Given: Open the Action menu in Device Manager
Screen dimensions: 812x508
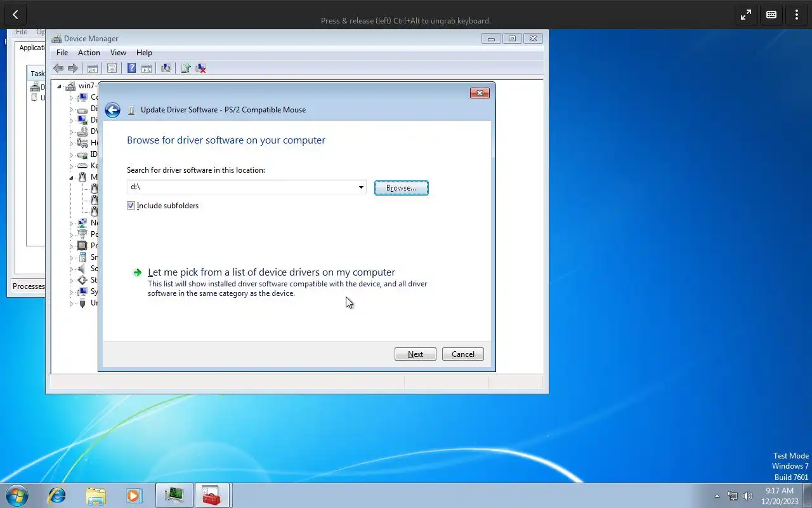Looking at the screenshot, I should (89, 53).
